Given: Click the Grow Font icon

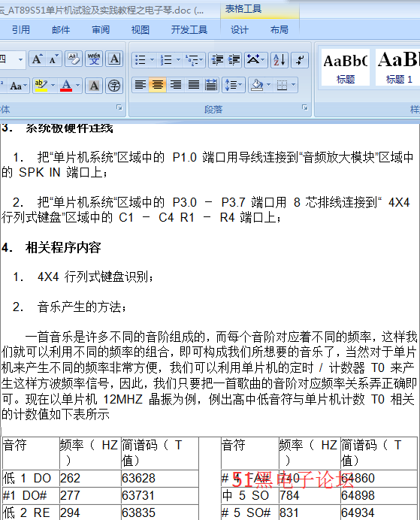Looking at the screenshot, I should 37,59.
